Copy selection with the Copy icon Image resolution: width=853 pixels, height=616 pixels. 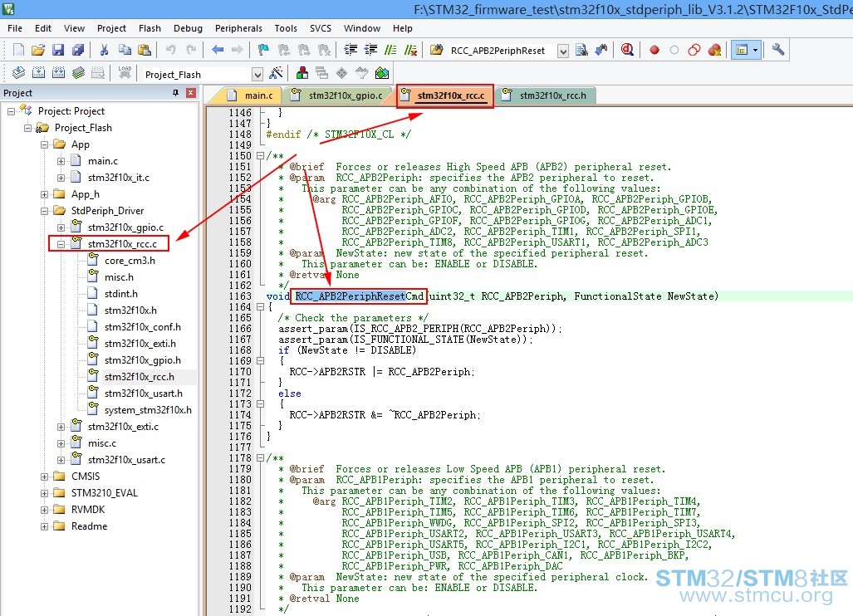tap(125, 50)
